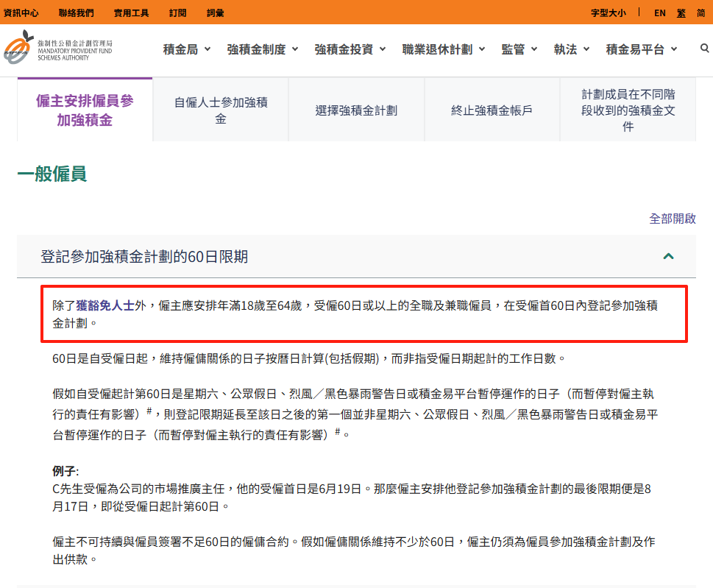
Task: Click the 全部開啟 link
Action: coord(672,219)
